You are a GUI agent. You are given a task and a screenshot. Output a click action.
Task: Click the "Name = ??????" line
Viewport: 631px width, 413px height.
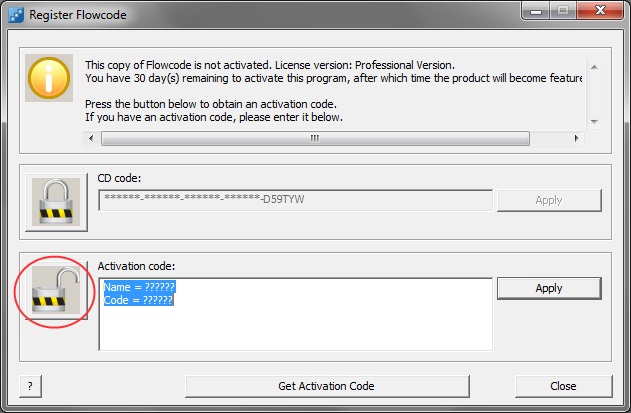point(139,287)
